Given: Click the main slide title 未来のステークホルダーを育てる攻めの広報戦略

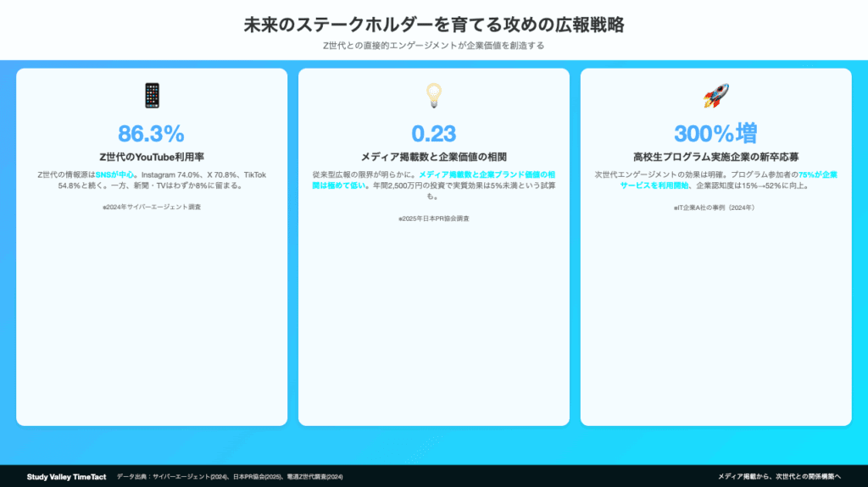Looking at the screenshot, I should pyautogui.click(x=433, y=25).
